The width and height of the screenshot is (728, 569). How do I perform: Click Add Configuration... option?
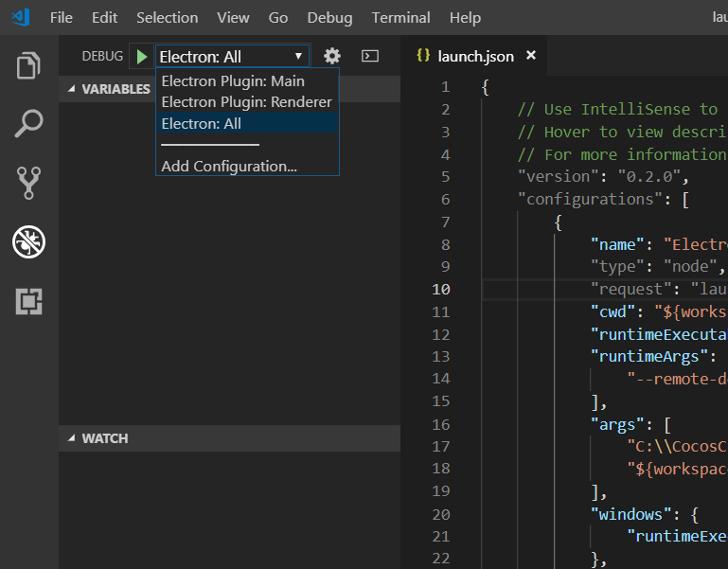coord(229,167)
